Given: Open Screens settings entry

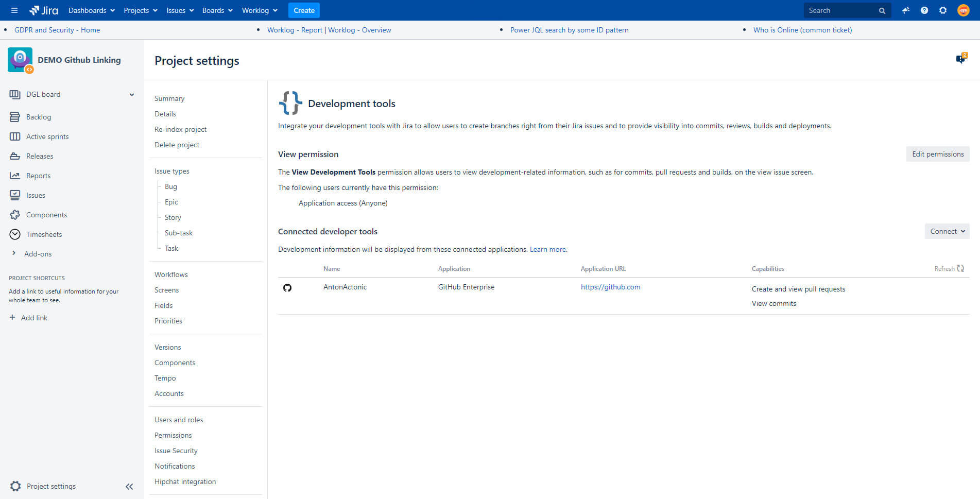Looking at the screenshot, I should click(166, 290).
